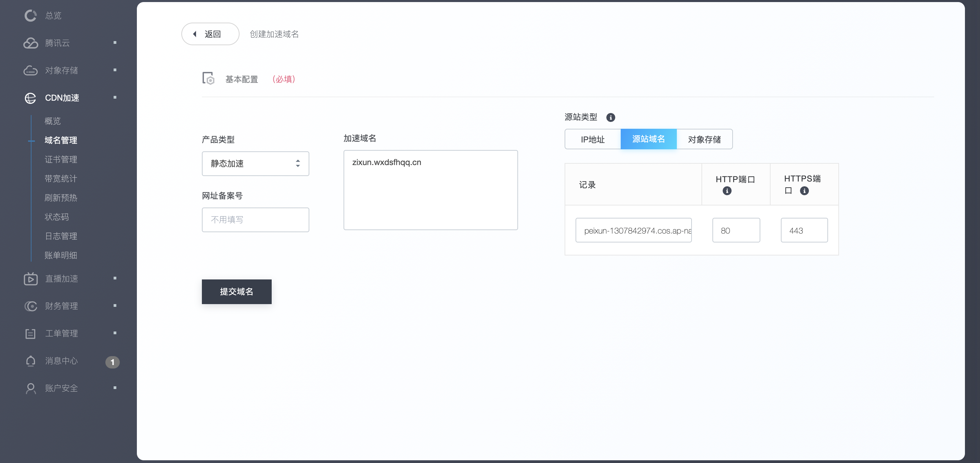Click the 返回 back button

[210, 34]
